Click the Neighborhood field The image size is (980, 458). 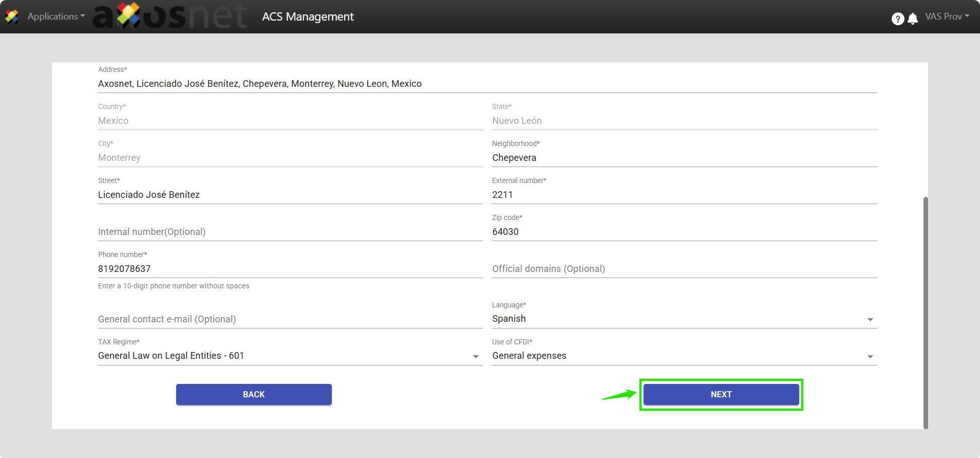(x=684, y=158)
